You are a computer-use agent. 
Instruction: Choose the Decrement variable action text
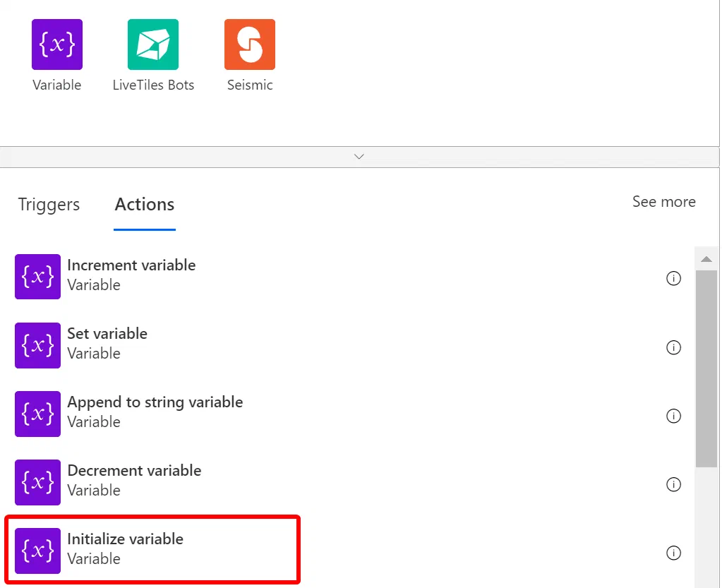pos(134,471)
